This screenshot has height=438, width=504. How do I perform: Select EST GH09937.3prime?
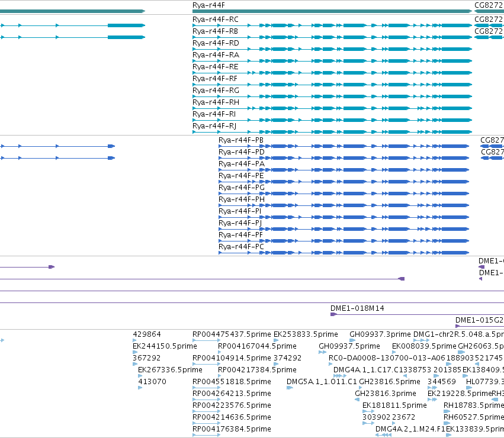tap(380, 334)
